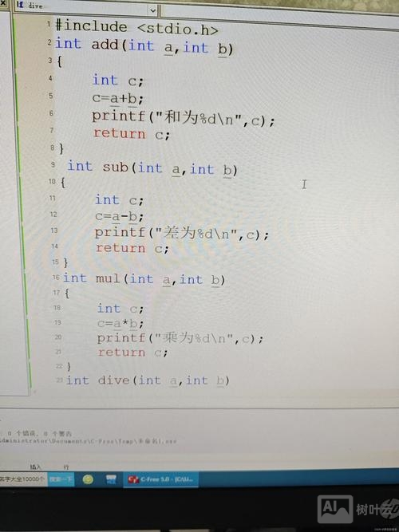This screenshot has width=399, height=532.
Task: Open the yellow smiley taskbar icon
Action: pyautogui.click(x=88, y=479)
